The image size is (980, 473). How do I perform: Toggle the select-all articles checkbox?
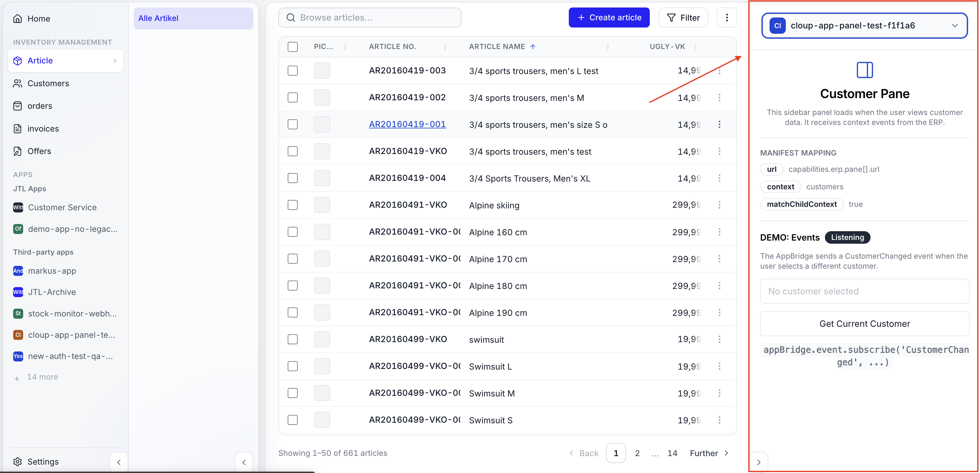293,47
